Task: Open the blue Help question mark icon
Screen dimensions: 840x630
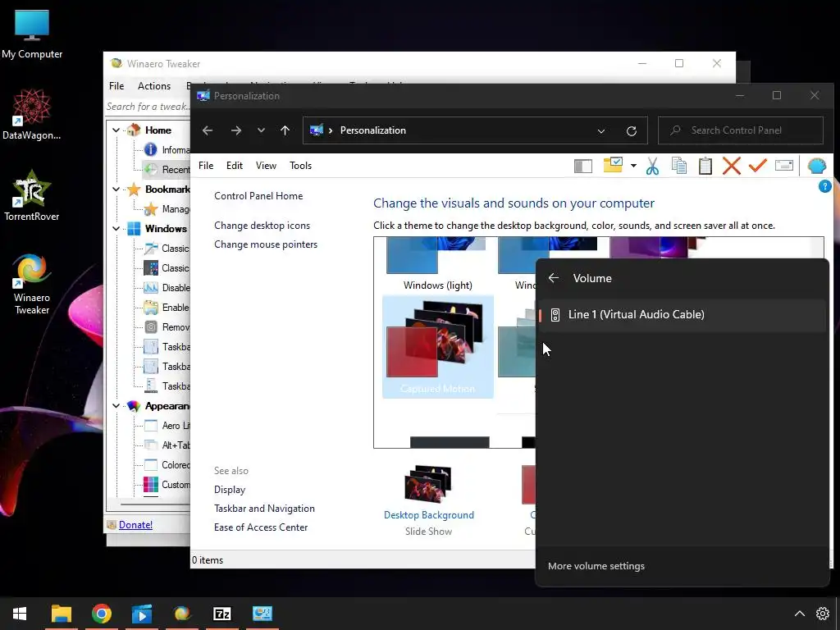Action: point(825,186)
